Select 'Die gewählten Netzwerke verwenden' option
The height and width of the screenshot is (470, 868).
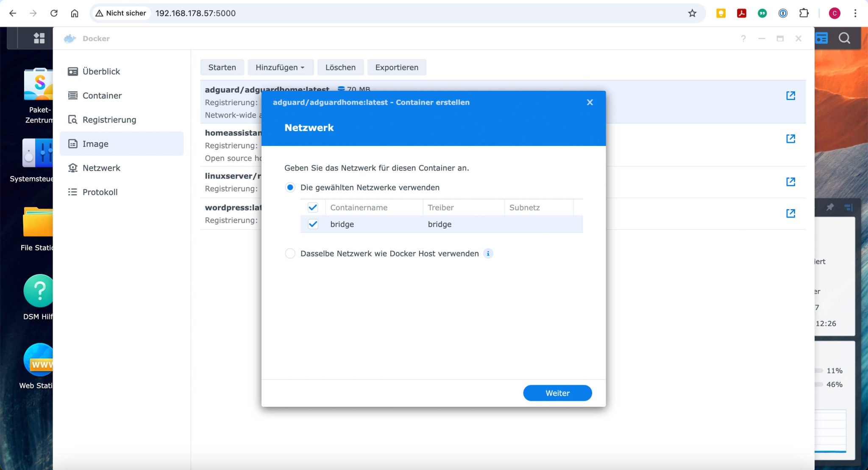(290, 187)
